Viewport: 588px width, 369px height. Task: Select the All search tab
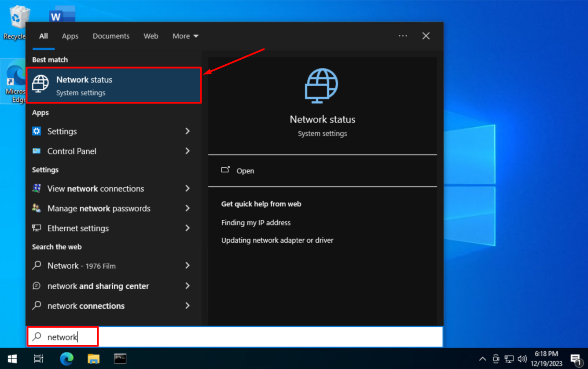point(43,36)
